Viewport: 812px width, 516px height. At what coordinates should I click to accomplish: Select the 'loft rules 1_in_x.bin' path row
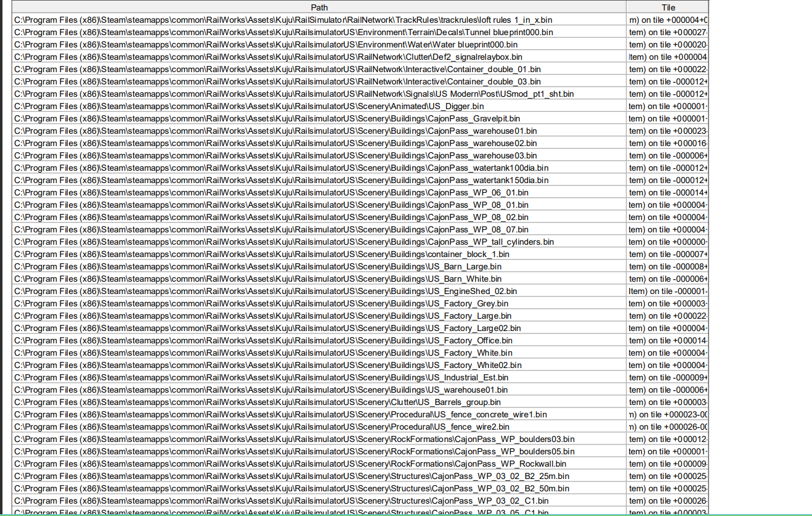click(x=319, y=20)
